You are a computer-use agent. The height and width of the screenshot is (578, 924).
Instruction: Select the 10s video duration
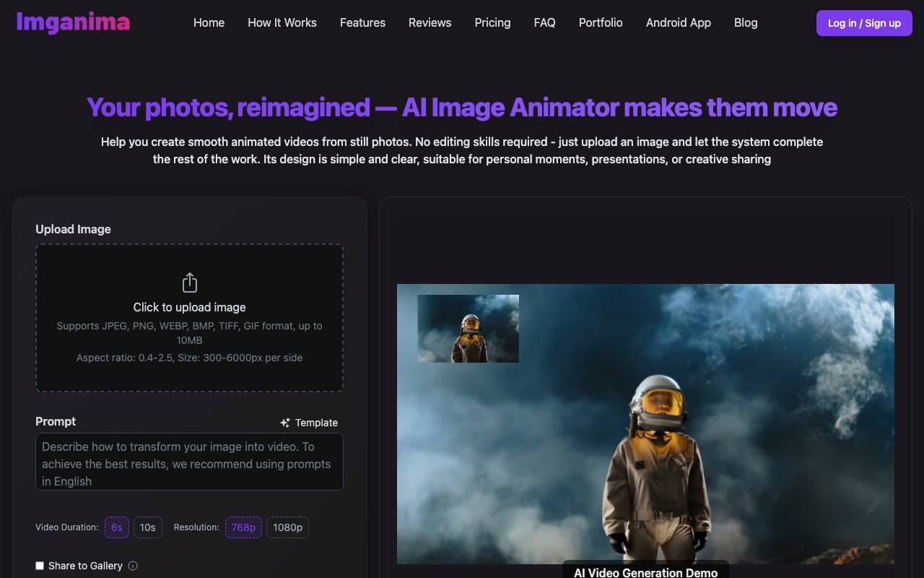coord(148,527)
